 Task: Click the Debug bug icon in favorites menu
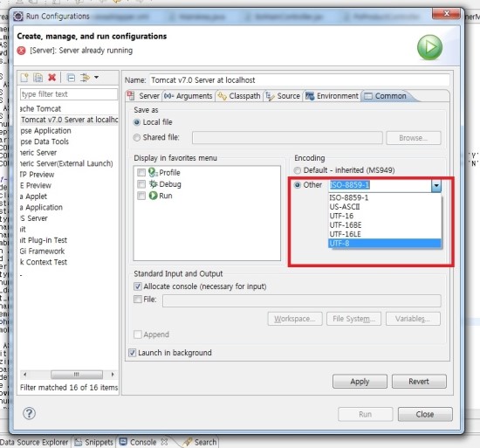(x=153, y=184)
